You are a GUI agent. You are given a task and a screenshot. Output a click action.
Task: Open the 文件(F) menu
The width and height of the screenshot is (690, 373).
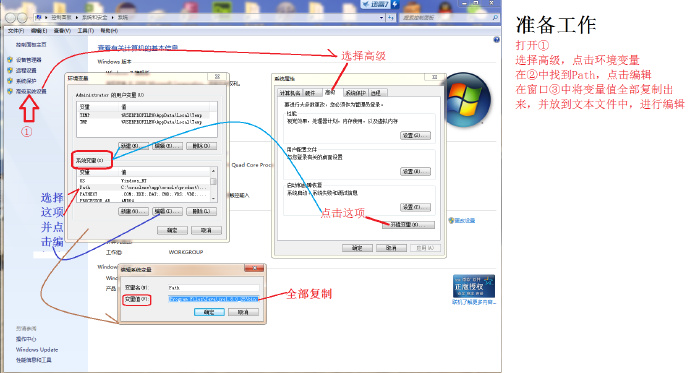[16, 31]
